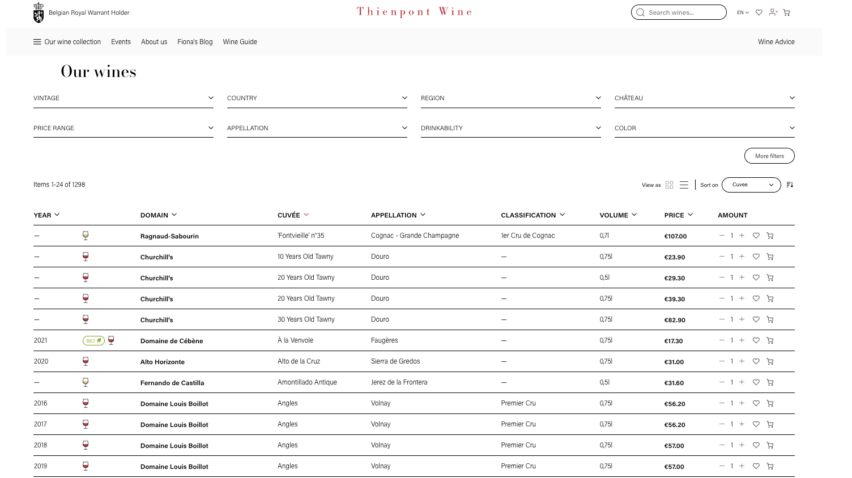Sort table by Price column

[678, 215]
